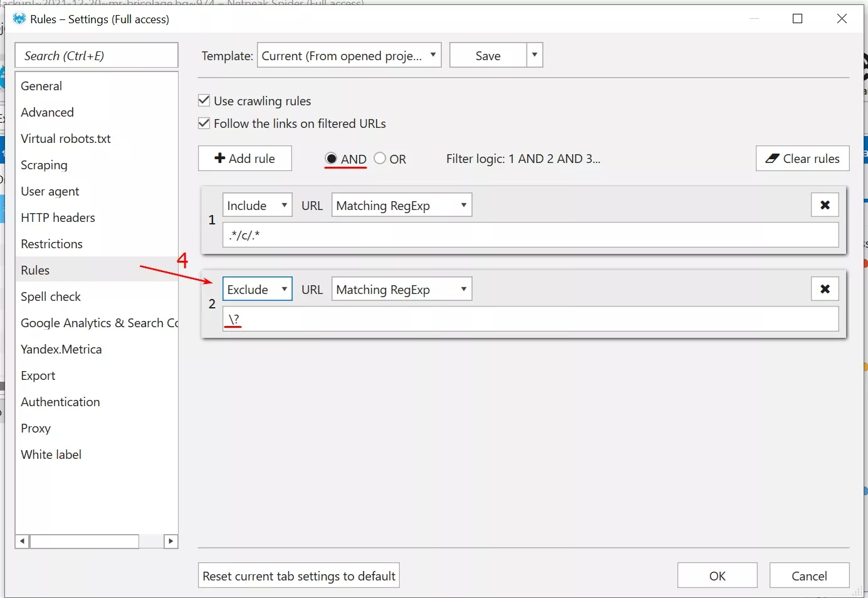
Task: Maximize the Rules Settings window
Action: coord(797,19)
